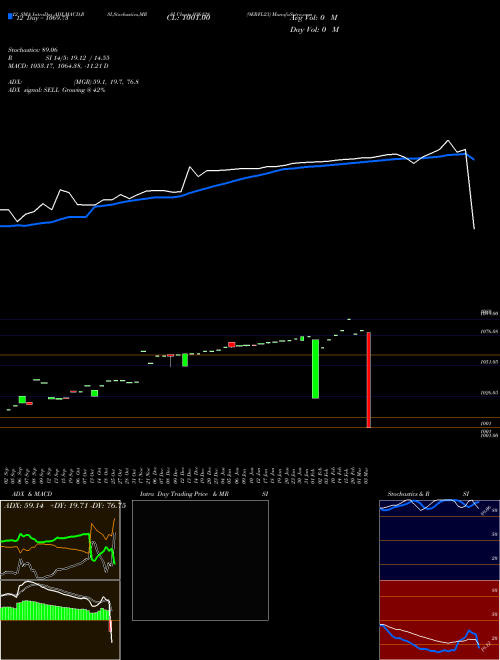Click the blue 12-day SMA legend square
500x660 pixels.
(10, 16)
